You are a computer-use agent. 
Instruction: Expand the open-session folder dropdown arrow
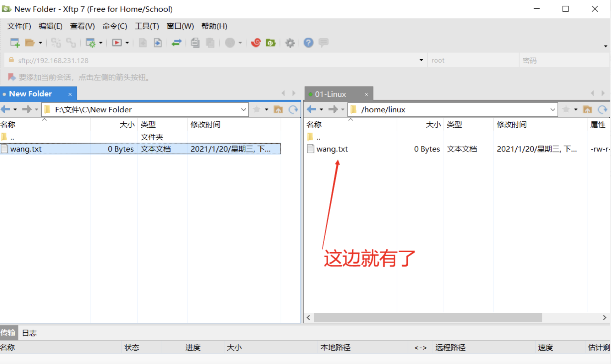pyautogui.click(x=40, y=43)
